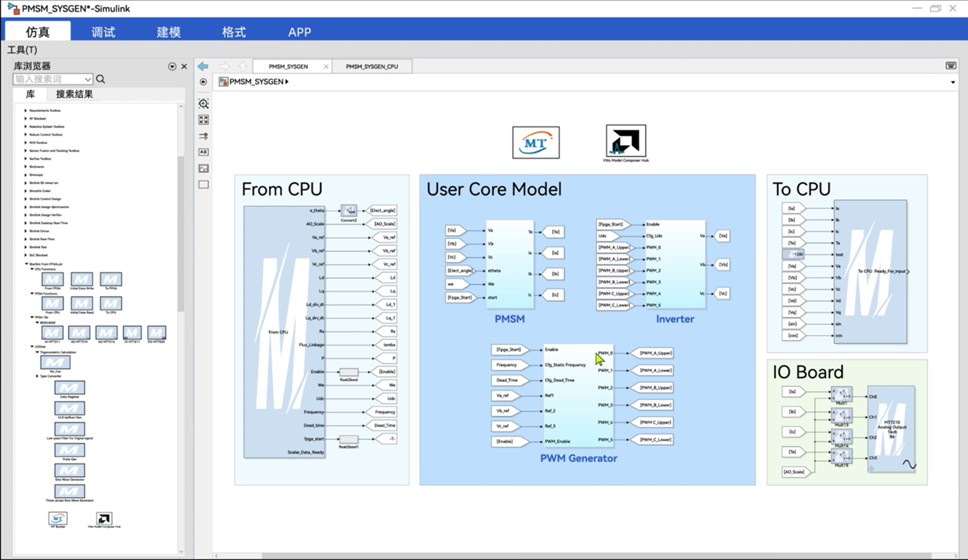This screenshot has height=560, width=968.
Task: Select the Zoom In tool in canvas palette
Action: point(203,104)
